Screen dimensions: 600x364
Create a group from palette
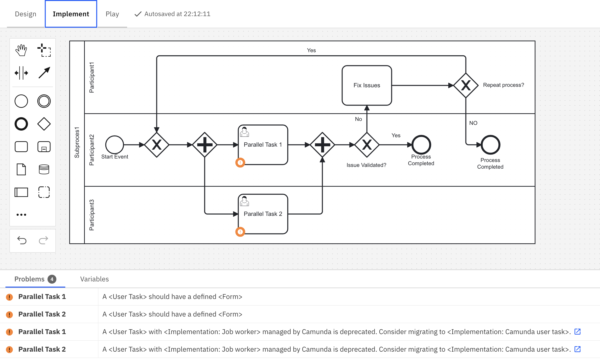pos(44,192)
